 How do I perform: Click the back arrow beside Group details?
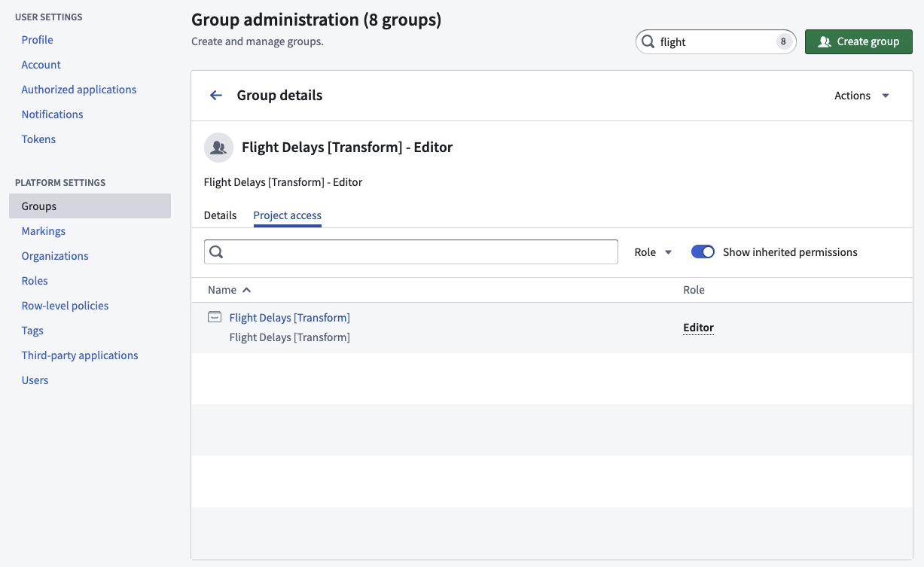coord(216,95)
